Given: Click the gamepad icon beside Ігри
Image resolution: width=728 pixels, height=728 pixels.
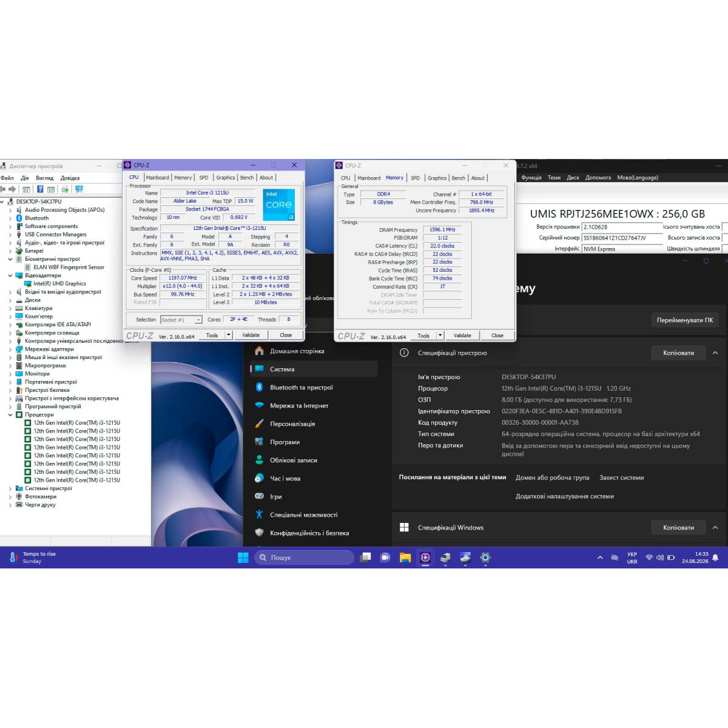Looking at the screenshot, I should point(259,496).
